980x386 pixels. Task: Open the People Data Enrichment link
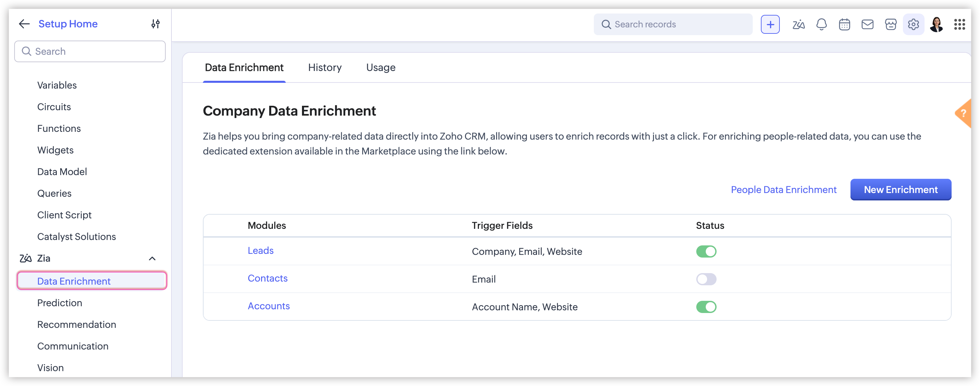[783, 190]
